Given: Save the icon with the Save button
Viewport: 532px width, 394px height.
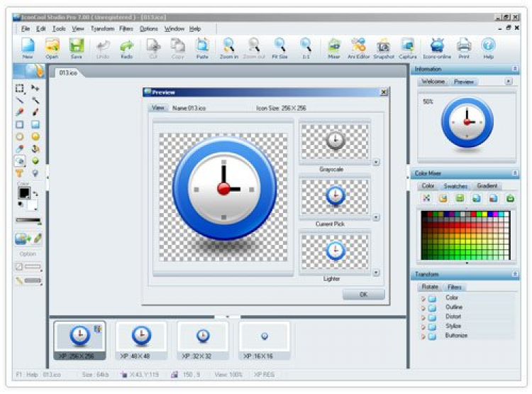Looking at the screenshot, I should point(77,48).
